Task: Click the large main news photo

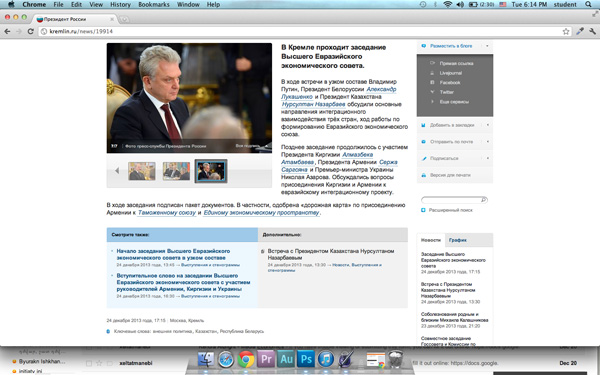Action: click(189, 98)
